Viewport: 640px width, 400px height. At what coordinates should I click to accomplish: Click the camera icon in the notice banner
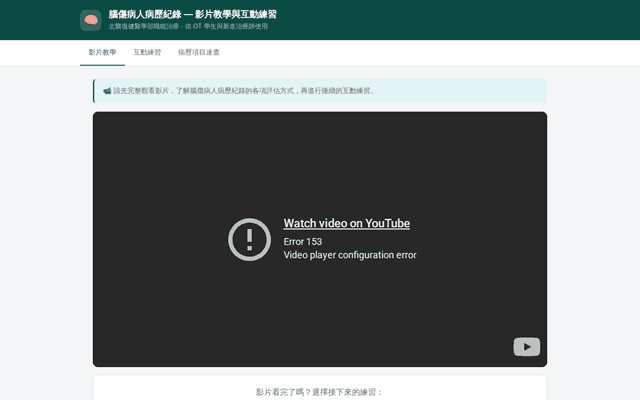[107, 91]
